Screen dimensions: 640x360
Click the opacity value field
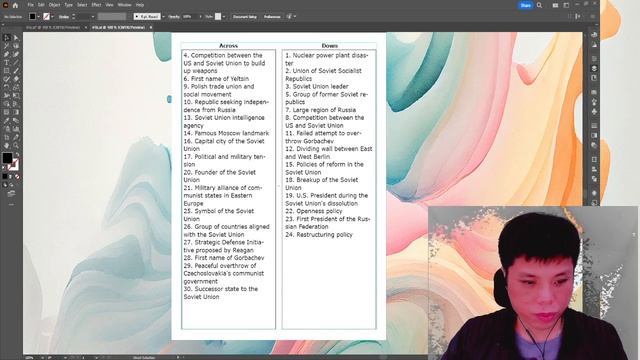[x=189, y=17]
